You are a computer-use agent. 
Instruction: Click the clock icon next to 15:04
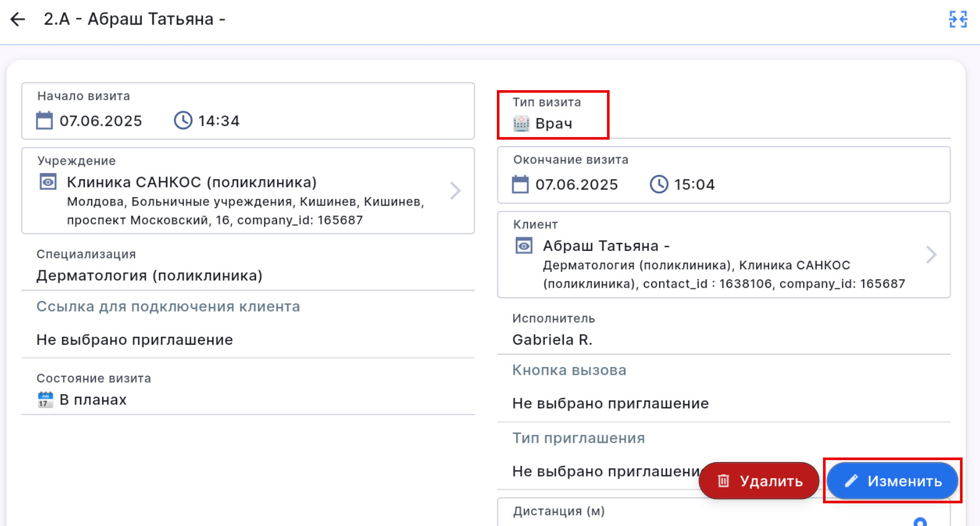(659, 184)
